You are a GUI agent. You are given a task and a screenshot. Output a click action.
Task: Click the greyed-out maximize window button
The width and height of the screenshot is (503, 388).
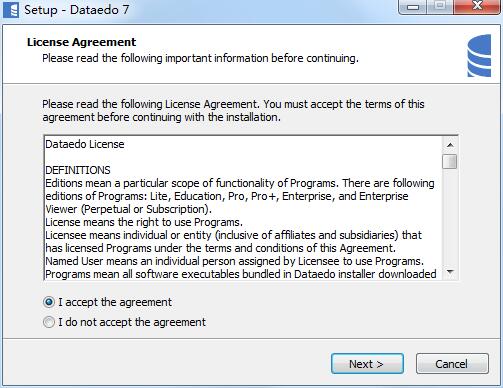(440, 7)
